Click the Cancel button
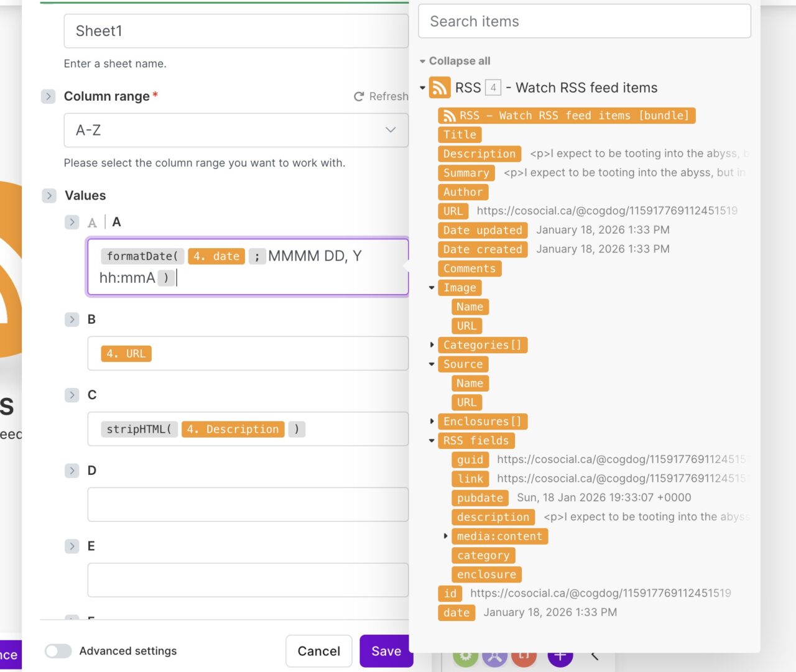 coord(318,651)
